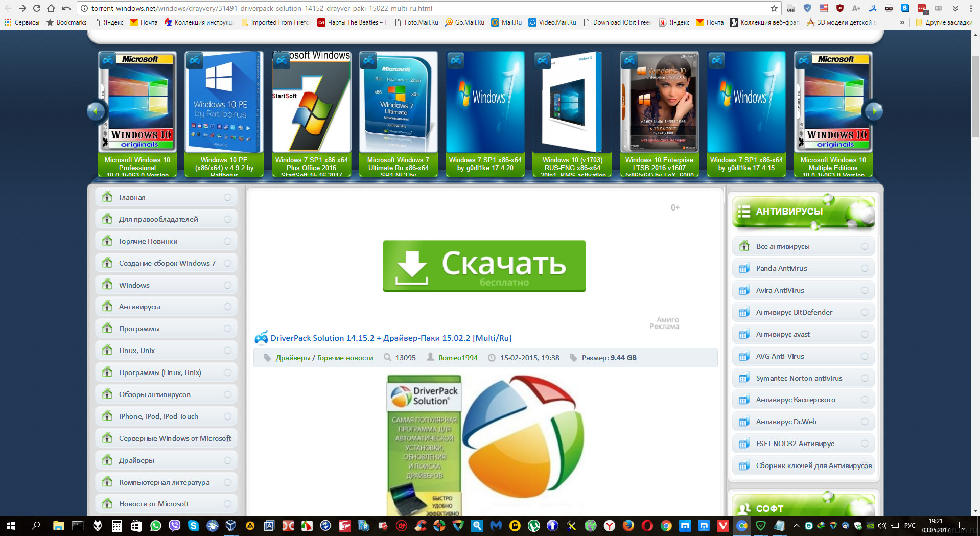The width and height of the screenshot is (980, 536).
Task: Open the Video.Mail.Ru bookmark
Action: [552, 22]
